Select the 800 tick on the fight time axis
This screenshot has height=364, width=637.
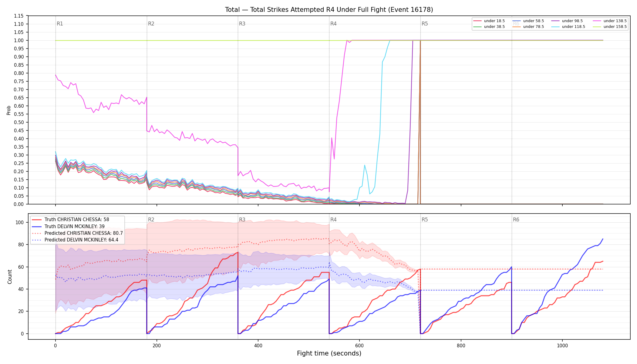coord(461,345)
